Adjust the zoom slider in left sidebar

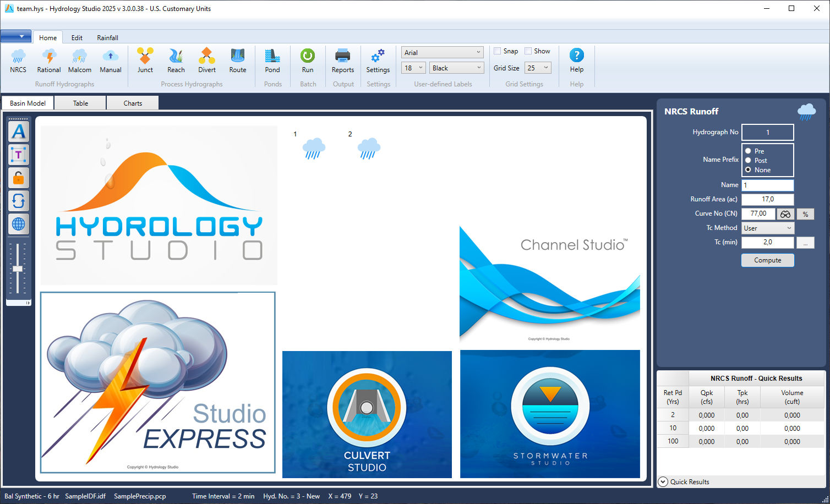click(18, 269)
